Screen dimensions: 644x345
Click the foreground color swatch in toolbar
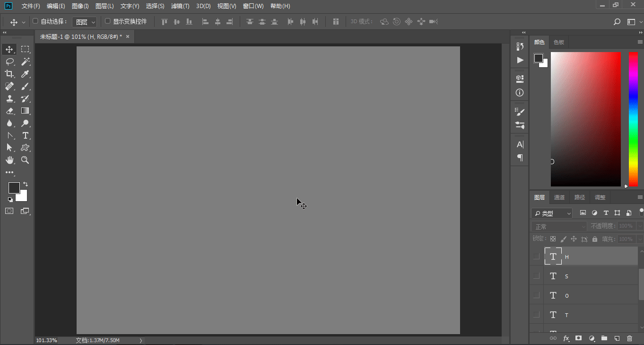(x=14, y=188)
